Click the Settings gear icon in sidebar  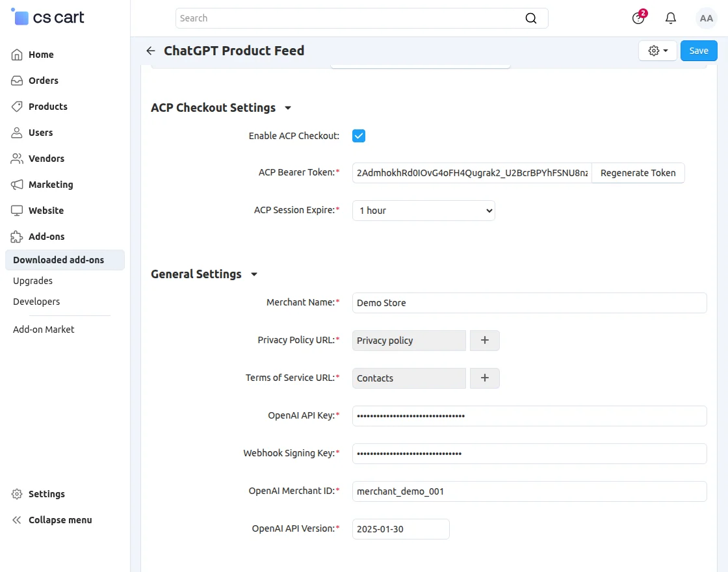click(17, 494)
